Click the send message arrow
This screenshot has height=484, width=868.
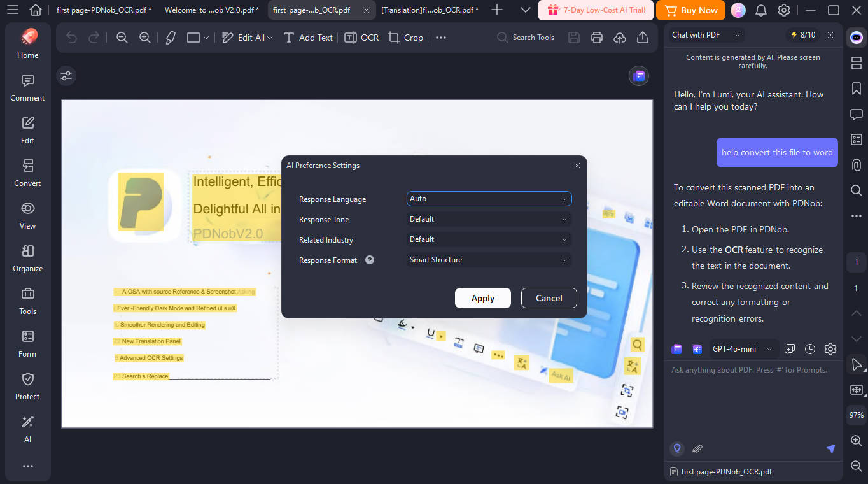tap(830, 449)
